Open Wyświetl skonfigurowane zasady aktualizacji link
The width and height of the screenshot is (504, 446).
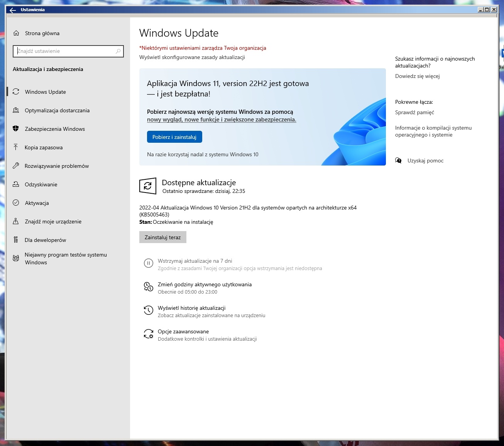(x=192, y=57)
